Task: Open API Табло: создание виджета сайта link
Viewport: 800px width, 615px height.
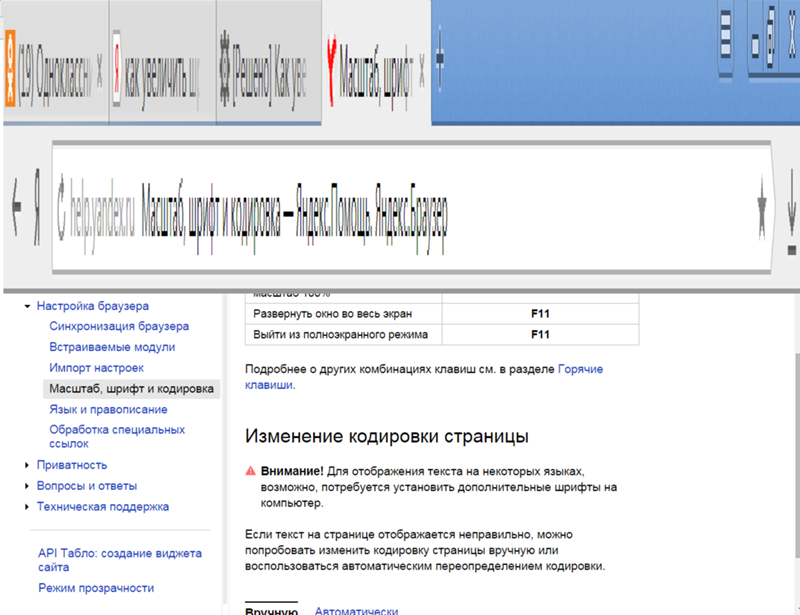Action: (x=120, y=560)
